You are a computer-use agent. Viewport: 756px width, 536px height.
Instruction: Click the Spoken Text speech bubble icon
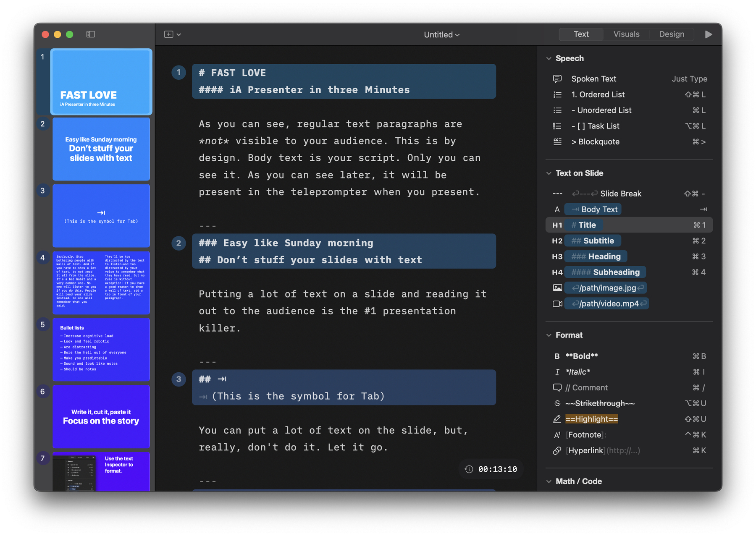(557, 79)
